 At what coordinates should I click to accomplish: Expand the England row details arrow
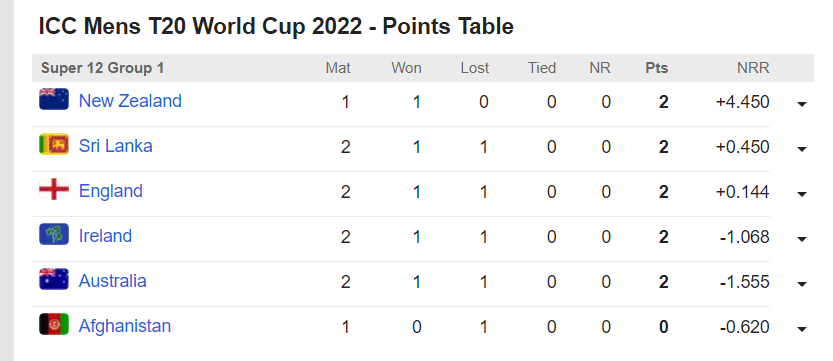pyautogui.click(x=802, y=194)
